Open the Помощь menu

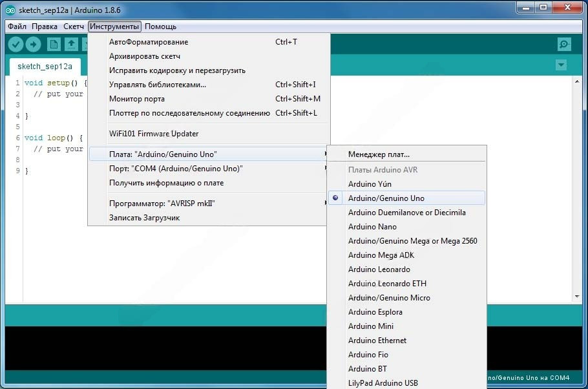click(160, 26)
